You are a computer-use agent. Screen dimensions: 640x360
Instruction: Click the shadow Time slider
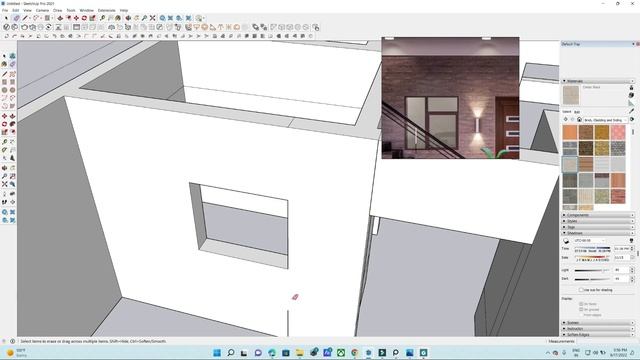[593, 248]
